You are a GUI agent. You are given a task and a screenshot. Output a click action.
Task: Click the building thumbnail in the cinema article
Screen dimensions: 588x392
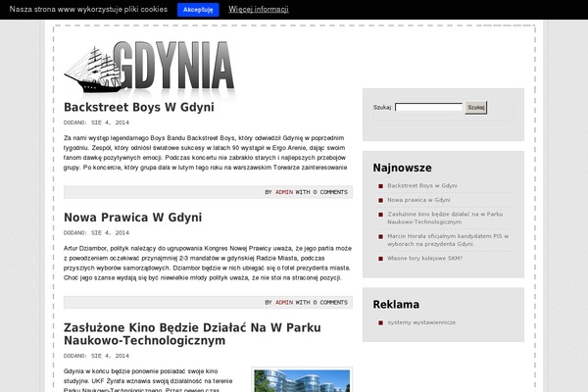tap(302, 380)
